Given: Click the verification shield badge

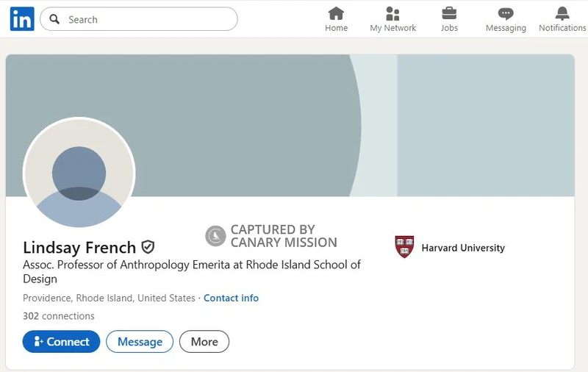Looking at the screenshot, I should pyautogui.click(x=148, y=247).
